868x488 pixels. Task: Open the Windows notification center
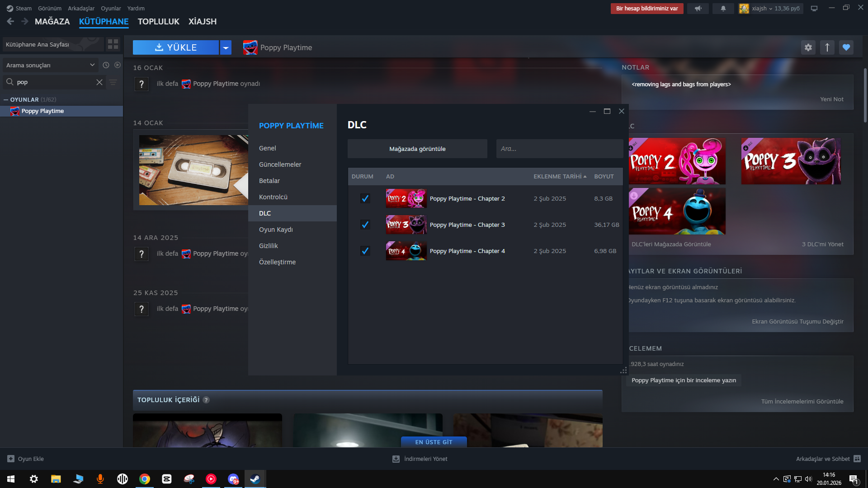(854, 479)
